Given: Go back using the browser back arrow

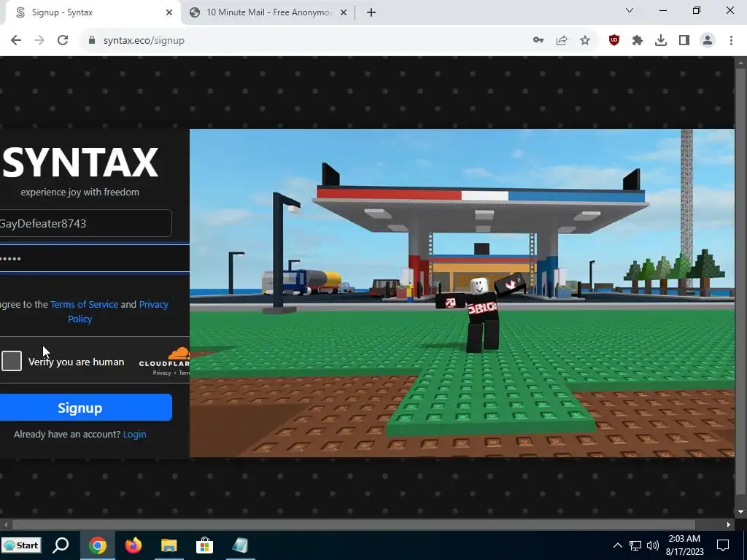Looking at the screenshot, I should tap(16, 41).
